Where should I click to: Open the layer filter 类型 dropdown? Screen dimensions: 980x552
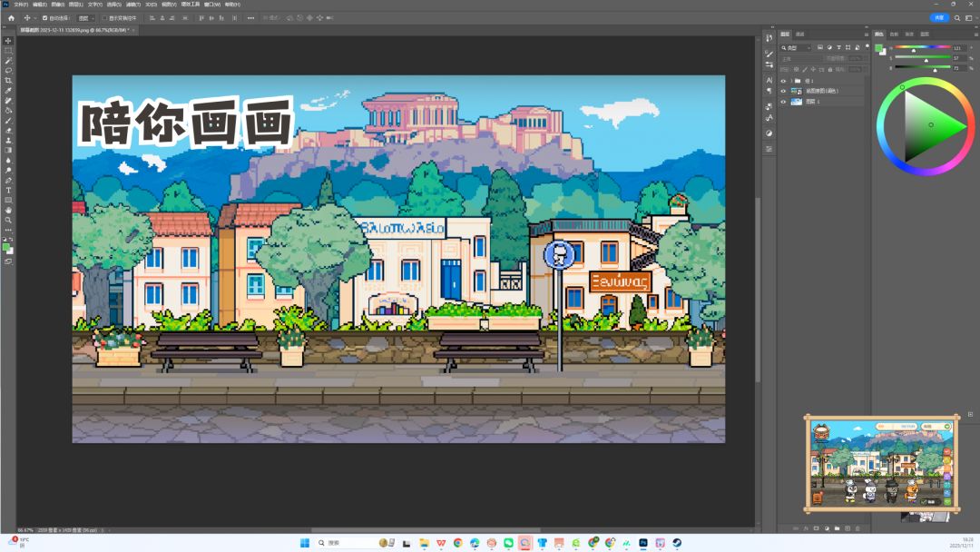[797, 47]
